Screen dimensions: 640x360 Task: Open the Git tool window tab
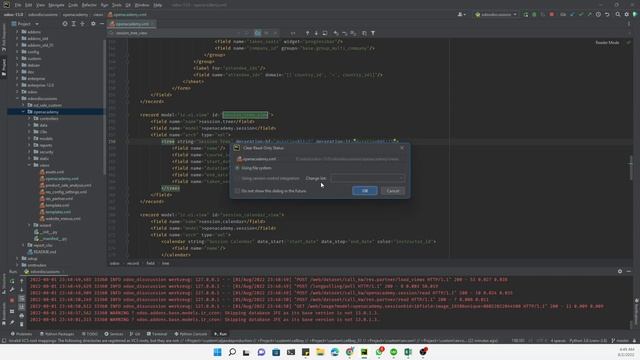click(x=135, y=334)
